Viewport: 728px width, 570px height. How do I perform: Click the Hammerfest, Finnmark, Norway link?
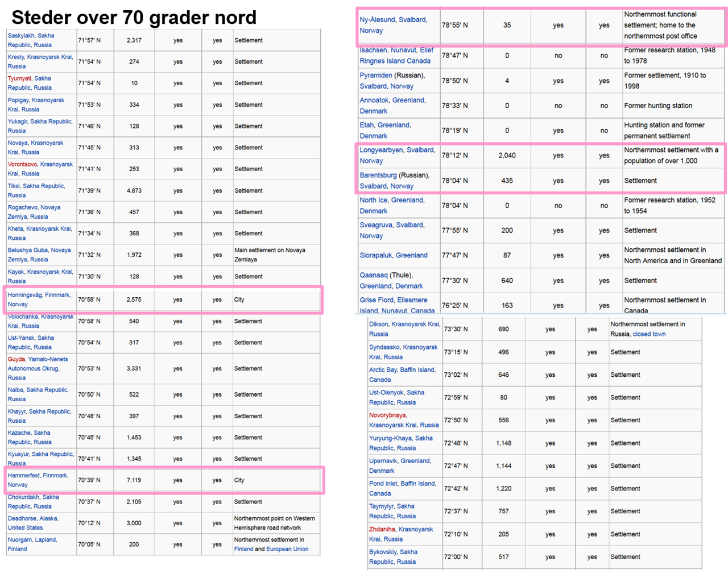point(38,480)
